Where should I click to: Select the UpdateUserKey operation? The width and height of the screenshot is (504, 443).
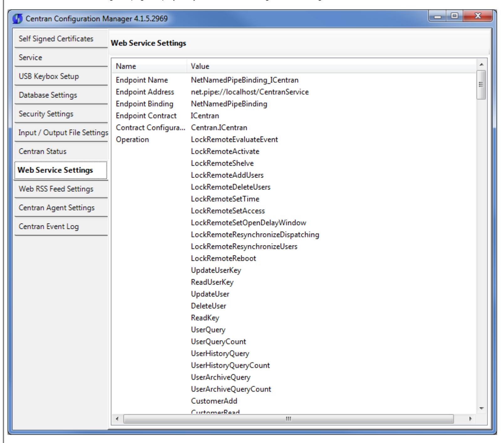[216, 270]
